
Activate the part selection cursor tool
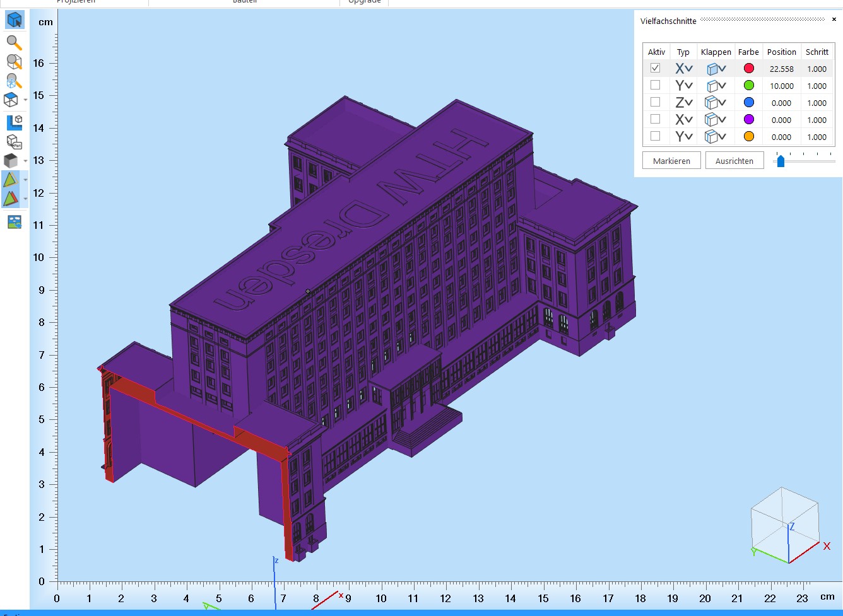click(14, 20)
